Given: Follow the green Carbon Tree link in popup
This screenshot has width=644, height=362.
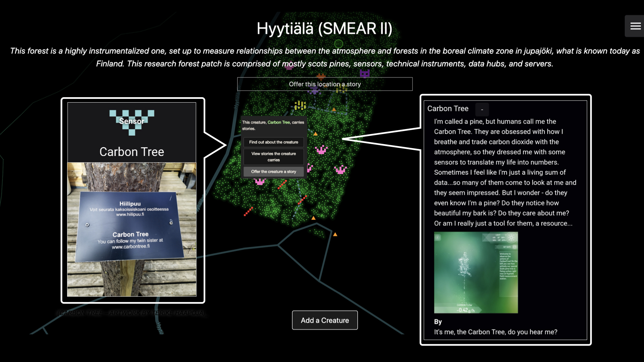Looking at the screenshot, I should point(278,122).
